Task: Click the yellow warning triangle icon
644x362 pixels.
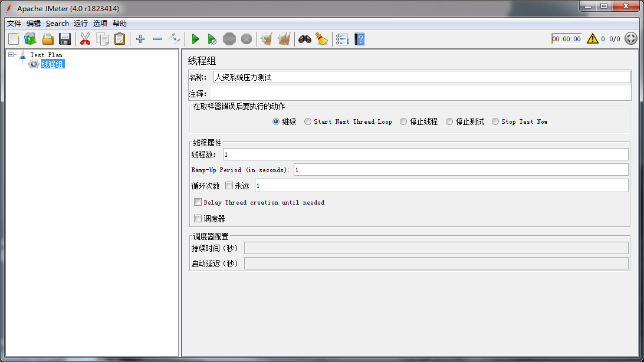Action: coord(592,38)
